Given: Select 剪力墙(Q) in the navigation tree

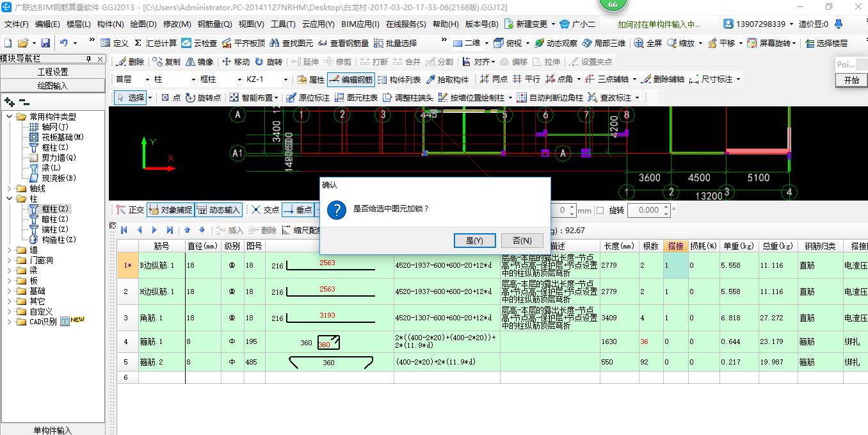Looking at the screenshot, I should (59, 158).
